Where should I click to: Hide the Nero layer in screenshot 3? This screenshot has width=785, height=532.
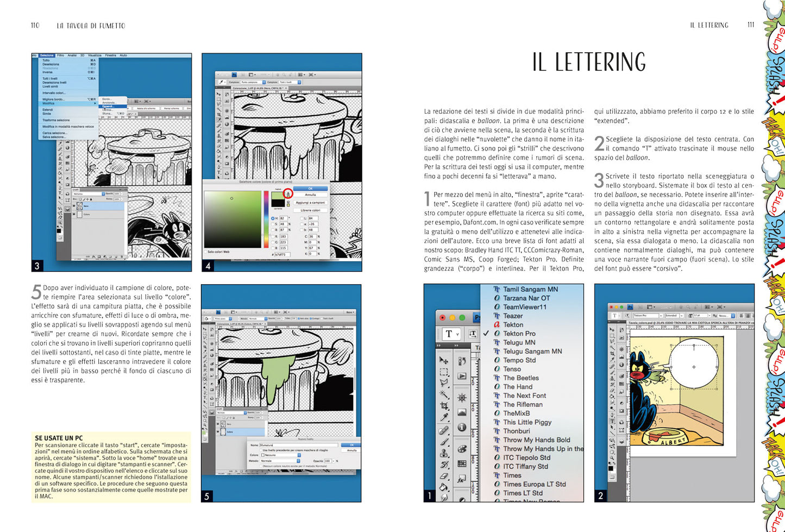[74, 206]
